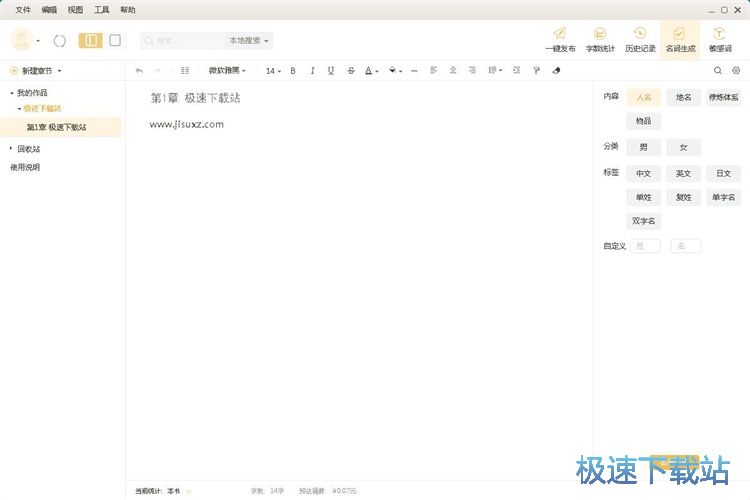The image size is (750, 500).
Task: Open the 工具 menu
Action: [101, 10]
